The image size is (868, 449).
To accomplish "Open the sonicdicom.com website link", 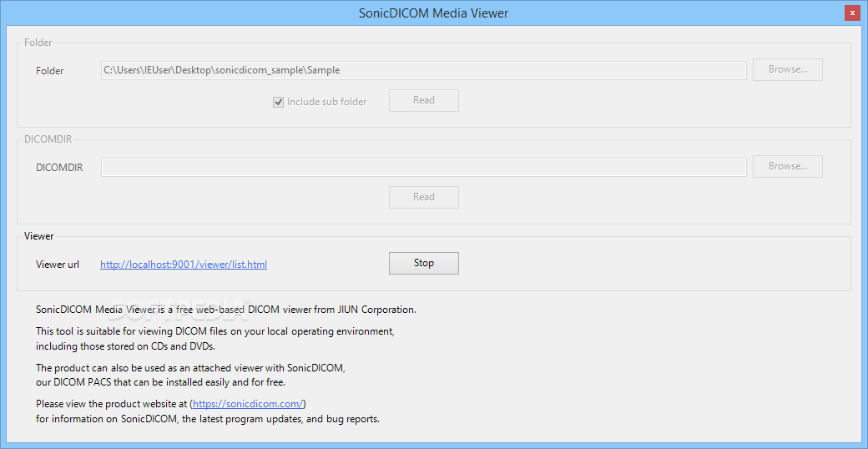I will pyautogui.click(x=248, y=404).
